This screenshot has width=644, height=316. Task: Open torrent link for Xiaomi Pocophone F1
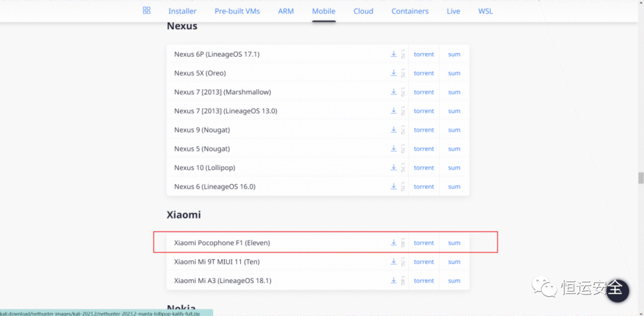point(424,243)
